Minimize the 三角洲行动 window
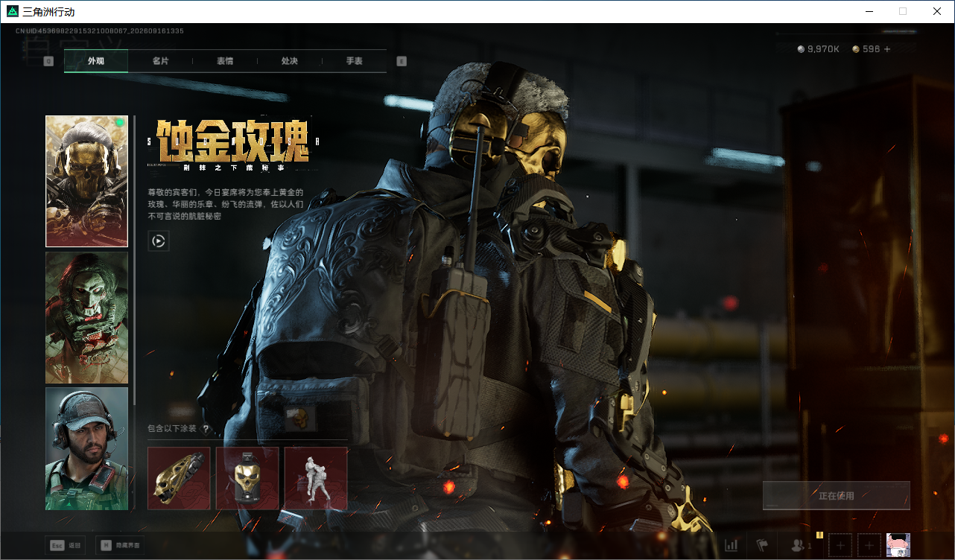The width and height of the screenshot is (955, 560). click(x=869, y=11)
